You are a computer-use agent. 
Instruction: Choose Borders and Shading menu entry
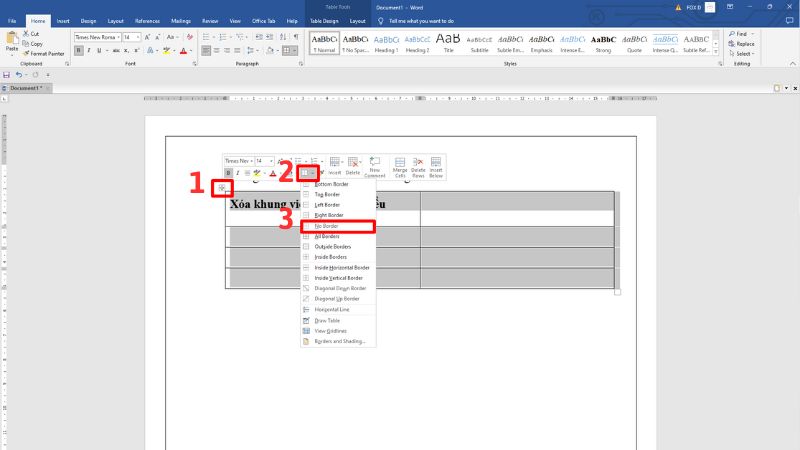tap(340, 341)
